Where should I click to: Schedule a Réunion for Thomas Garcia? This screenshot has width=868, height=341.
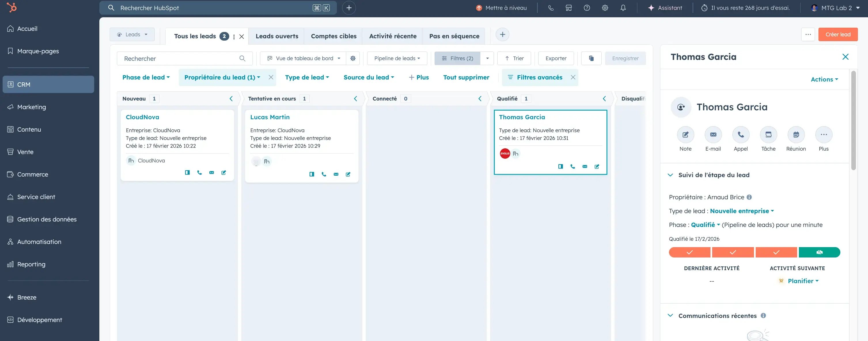point(795,134)
